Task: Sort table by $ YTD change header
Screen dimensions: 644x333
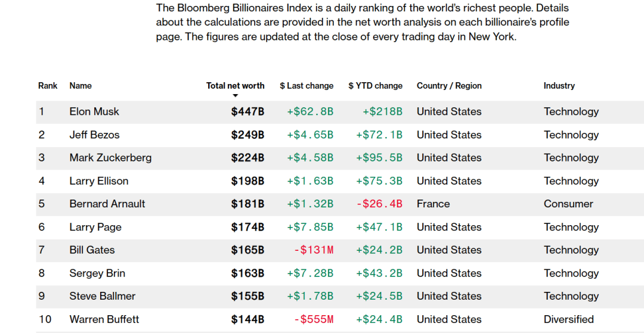Action: pos(376,86)
